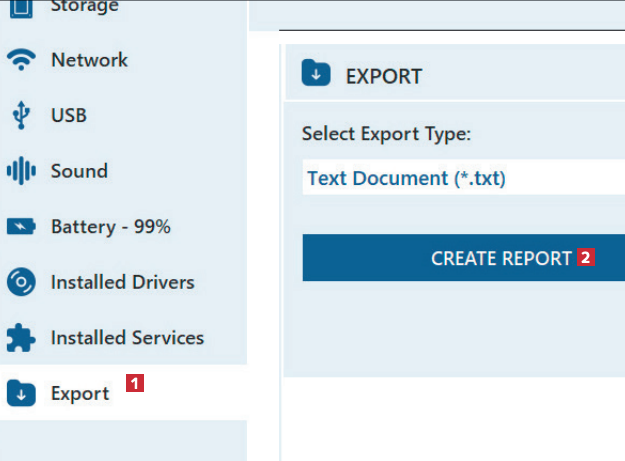The image size is (625, 461).
Task: Click the Sound waveform icon
Action: click(x=21, y=171)
